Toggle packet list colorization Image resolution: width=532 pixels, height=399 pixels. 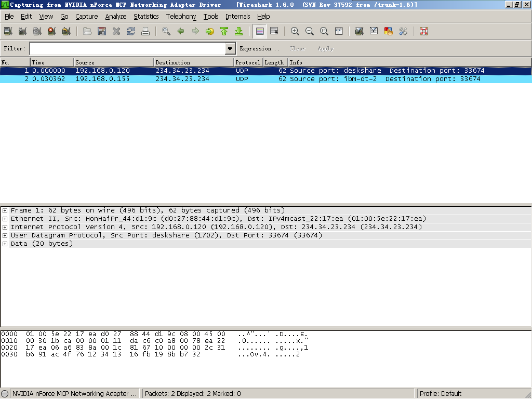tap(260, 32)
